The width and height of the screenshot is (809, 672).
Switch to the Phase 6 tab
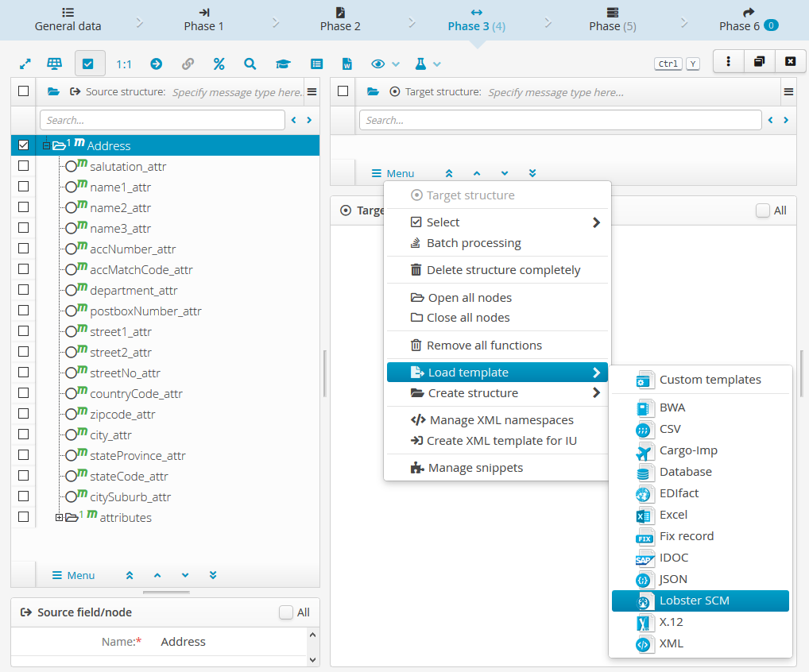pos(749,20)
